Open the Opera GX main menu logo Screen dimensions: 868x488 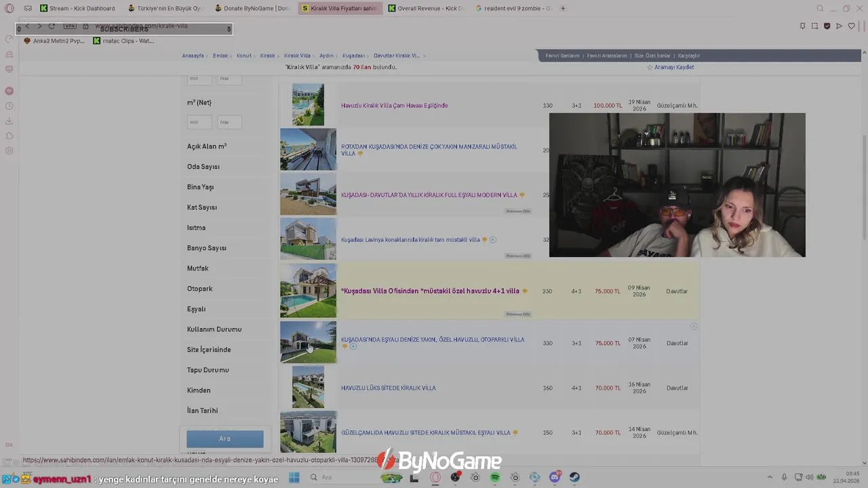(x=9, y=8)
